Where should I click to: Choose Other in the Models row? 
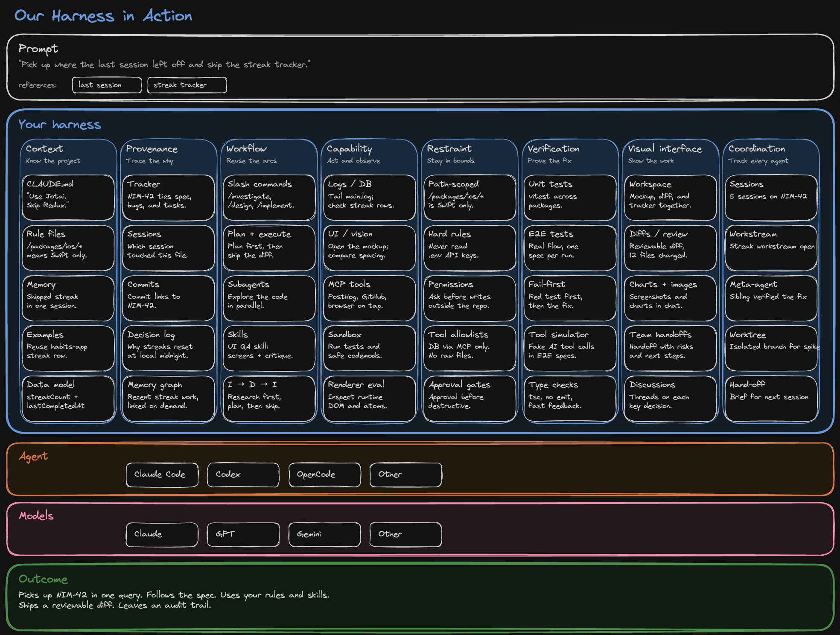[x=406, y=534]
